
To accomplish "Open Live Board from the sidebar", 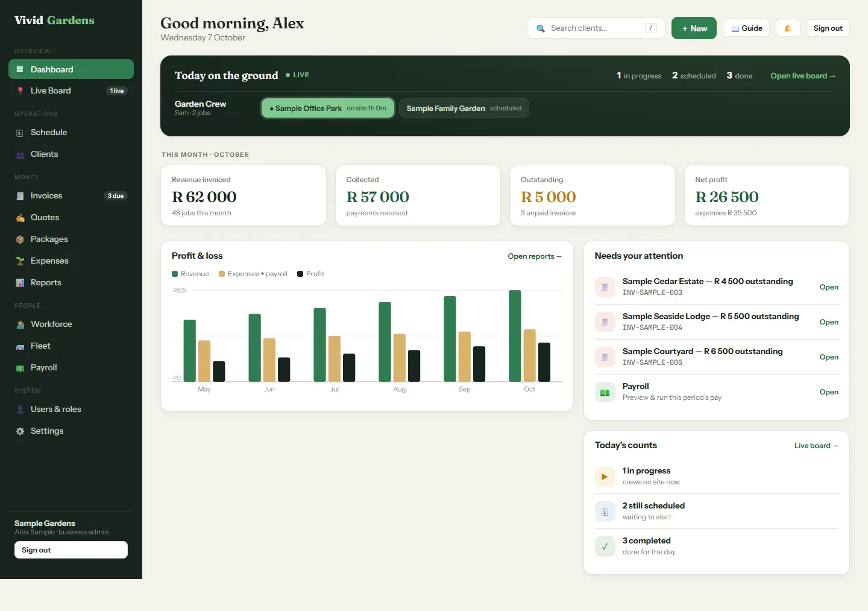I will click(x=71, y=91).
